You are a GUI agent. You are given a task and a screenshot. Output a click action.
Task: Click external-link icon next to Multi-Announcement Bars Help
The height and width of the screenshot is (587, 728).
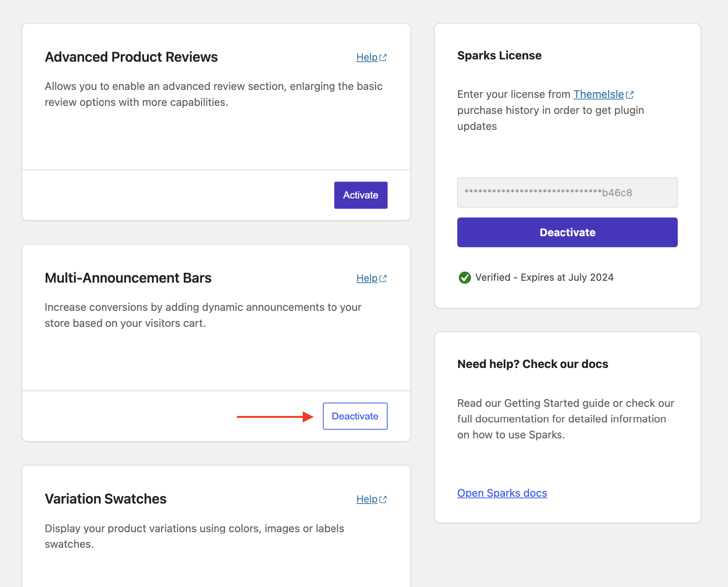coord(383,279)
